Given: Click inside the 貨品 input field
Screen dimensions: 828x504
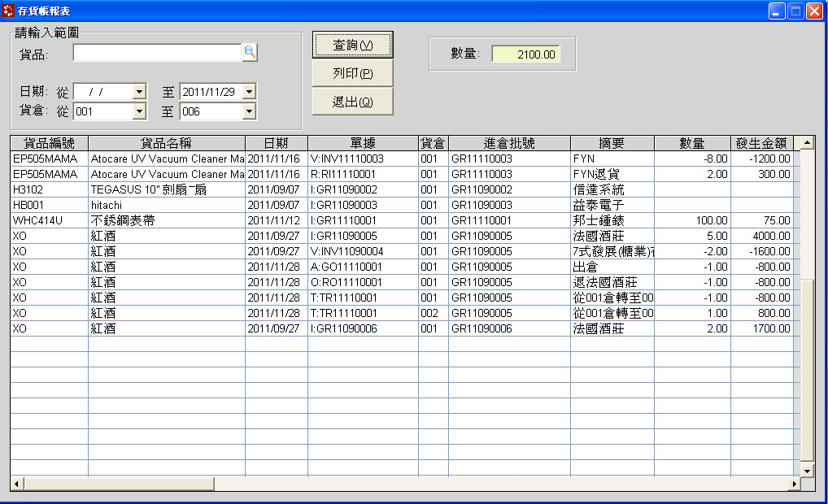Looking at the screenshot, I should [x=159, y=52].
